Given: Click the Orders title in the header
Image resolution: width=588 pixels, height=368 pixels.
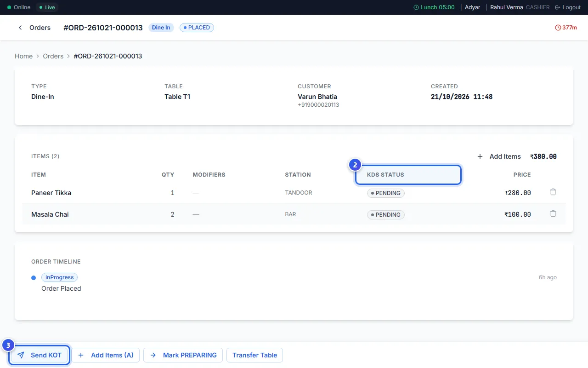Looking at the screenshot, I should pyautogui.click(x=40, y=28).
